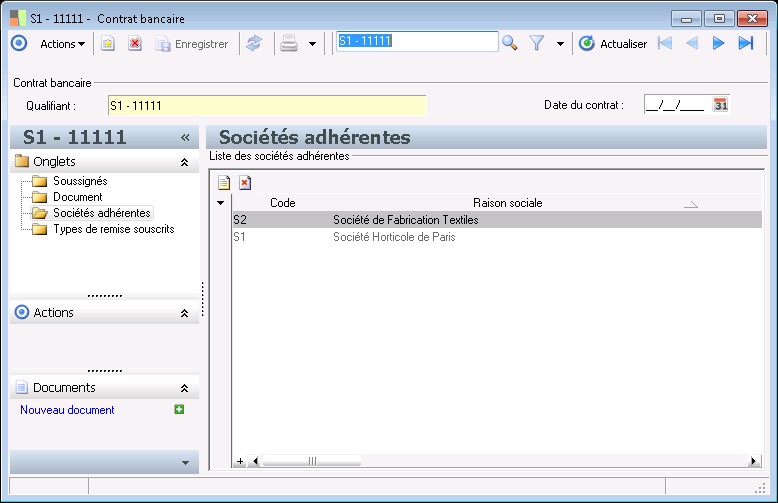Screen dimensions: 778x503
Task: Click the magnifying glass search icon
Action: [x=510, y=43]
